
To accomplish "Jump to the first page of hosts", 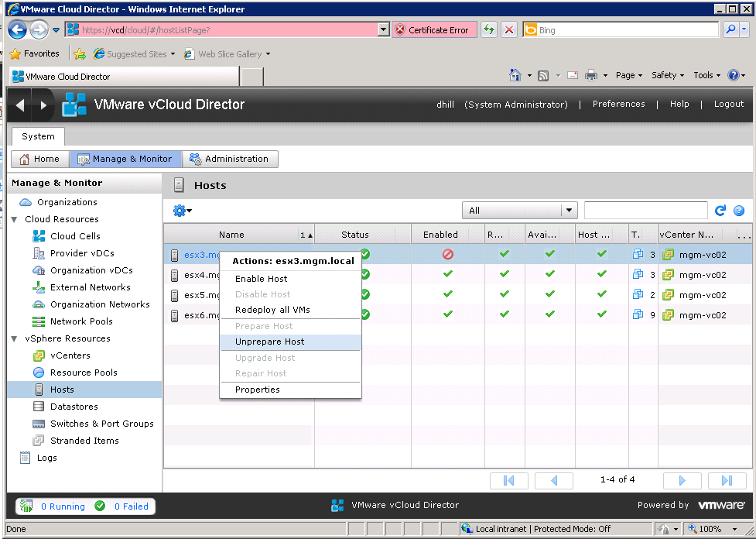I will (508, 481).
